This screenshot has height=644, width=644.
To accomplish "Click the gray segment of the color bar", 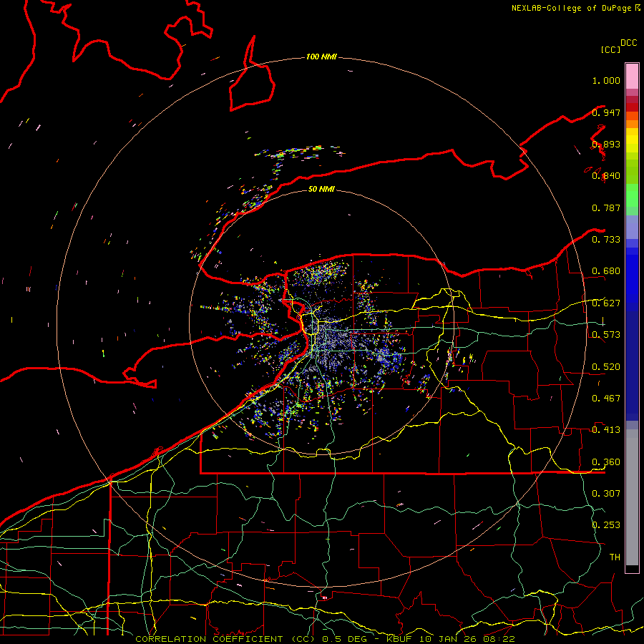I will point(632,497).
